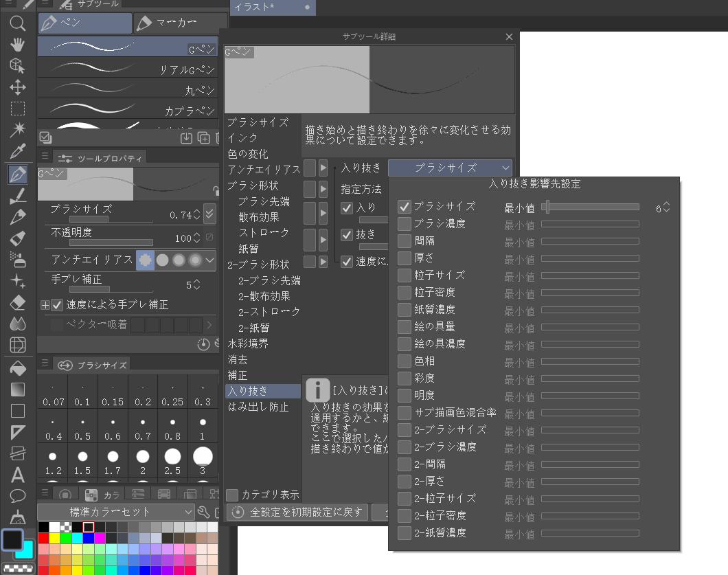Screen dimensions: 728x575
Task: Click the cyan sub color swatch
Action: click(x=25, y=553)
